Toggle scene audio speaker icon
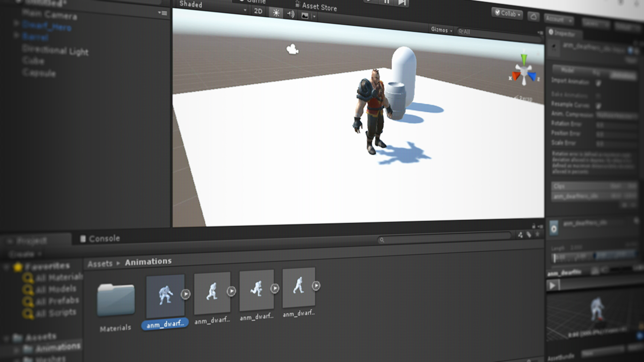The width and height of the screenshot is (644, 362). (291, 14)
